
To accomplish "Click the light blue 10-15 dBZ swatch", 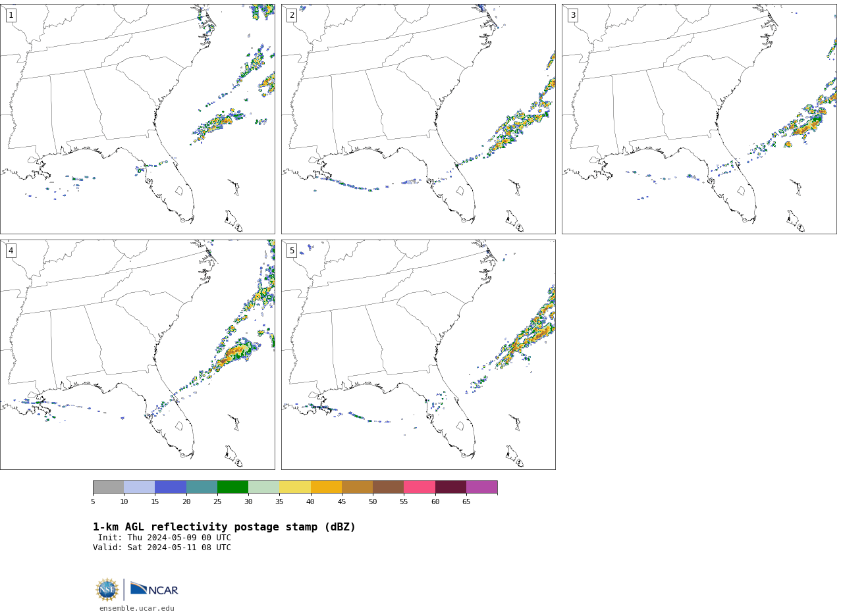I will click(x=140, y=487).
